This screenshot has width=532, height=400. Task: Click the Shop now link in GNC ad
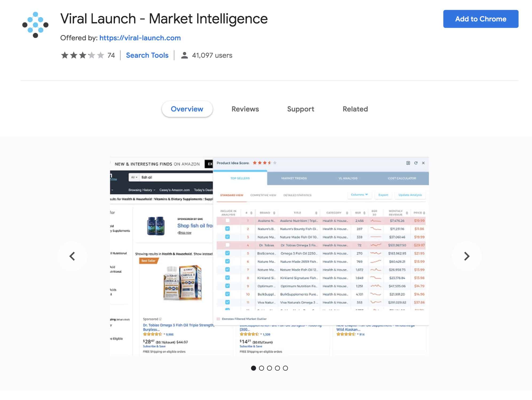[x=184, y=233]
